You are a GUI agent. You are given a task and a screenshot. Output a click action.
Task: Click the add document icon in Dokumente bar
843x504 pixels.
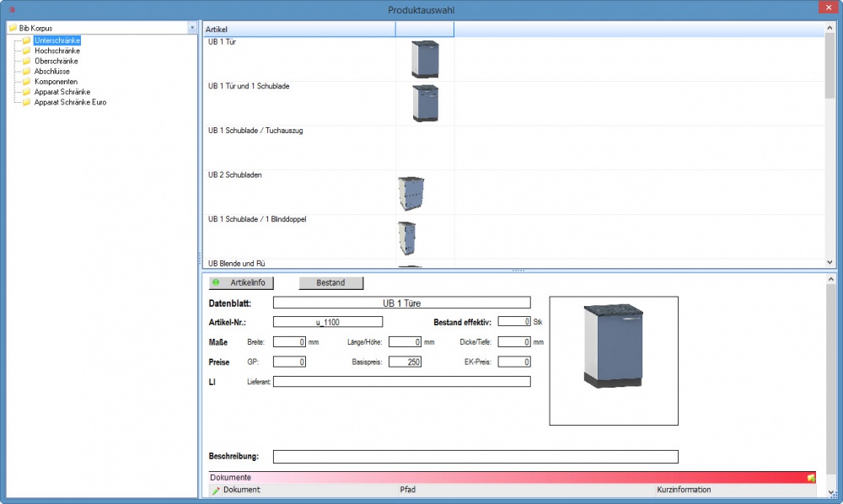pyautogui.click(x=811, y=477)
